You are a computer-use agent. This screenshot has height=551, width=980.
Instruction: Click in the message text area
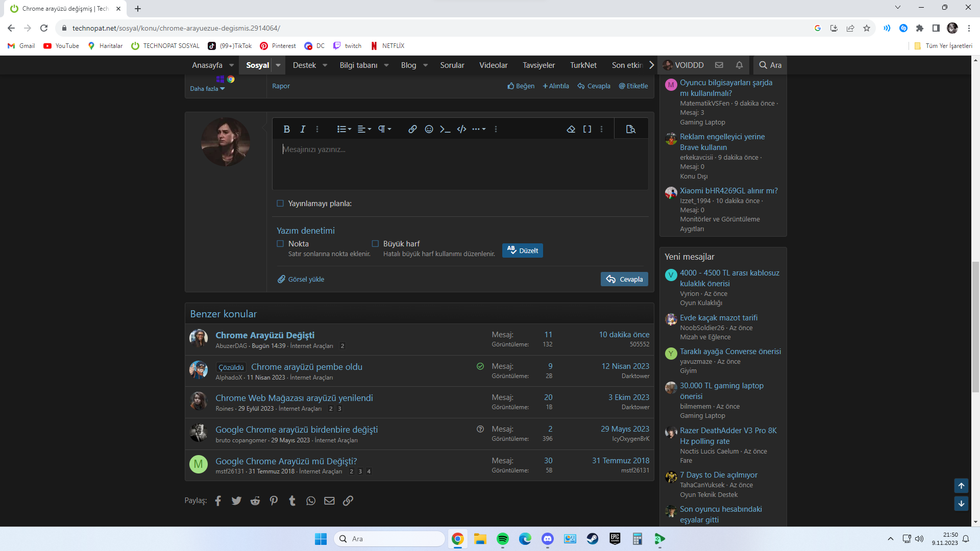[x=459, y=163]
